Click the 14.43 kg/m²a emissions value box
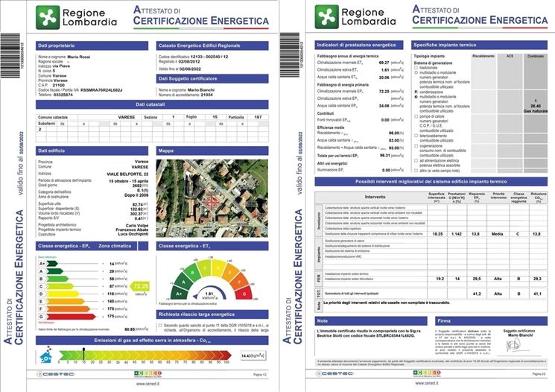This screenshot has width=555, height=392. coord(253,355)
